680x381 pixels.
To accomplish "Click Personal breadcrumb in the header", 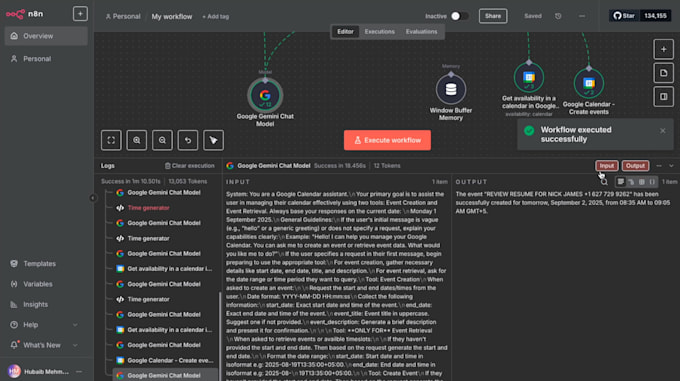I will pos(123,16).
